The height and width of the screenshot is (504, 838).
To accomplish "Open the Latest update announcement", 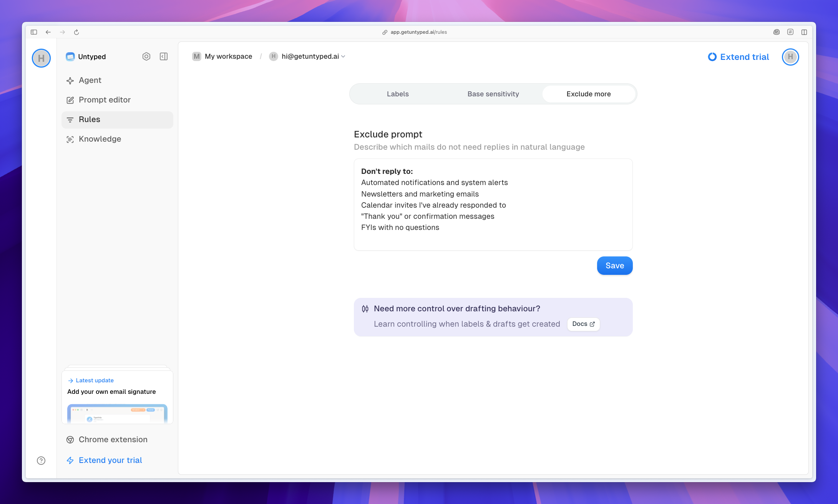I will (x=95, y=380).
